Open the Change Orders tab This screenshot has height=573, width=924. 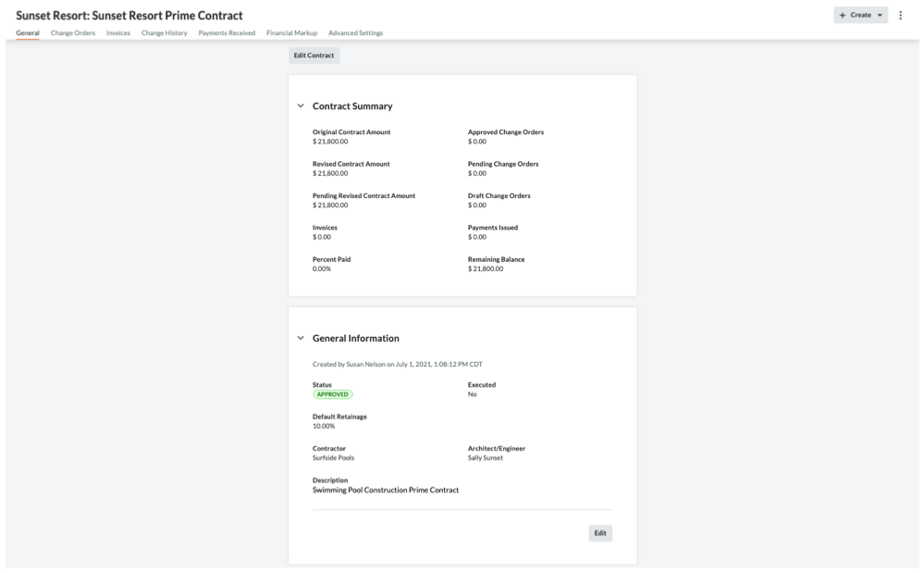point(72,33)
